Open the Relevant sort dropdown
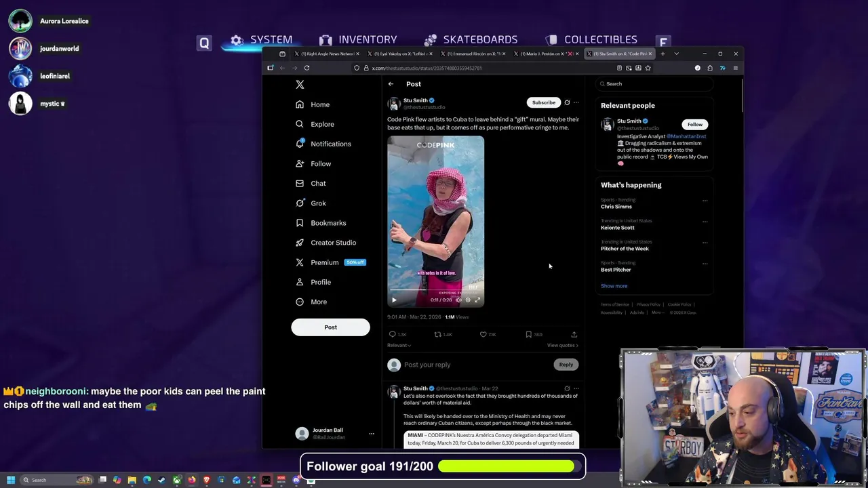 [x=399, y=346]
